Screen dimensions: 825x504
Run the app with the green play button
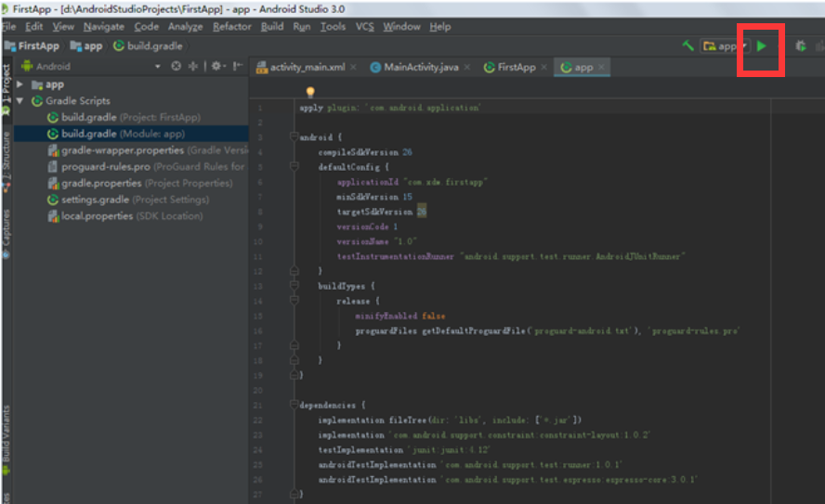[761, 46]
